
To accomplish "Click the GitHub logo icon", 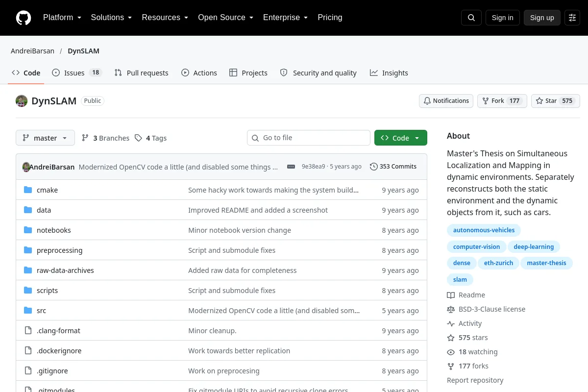I will 24,18.
